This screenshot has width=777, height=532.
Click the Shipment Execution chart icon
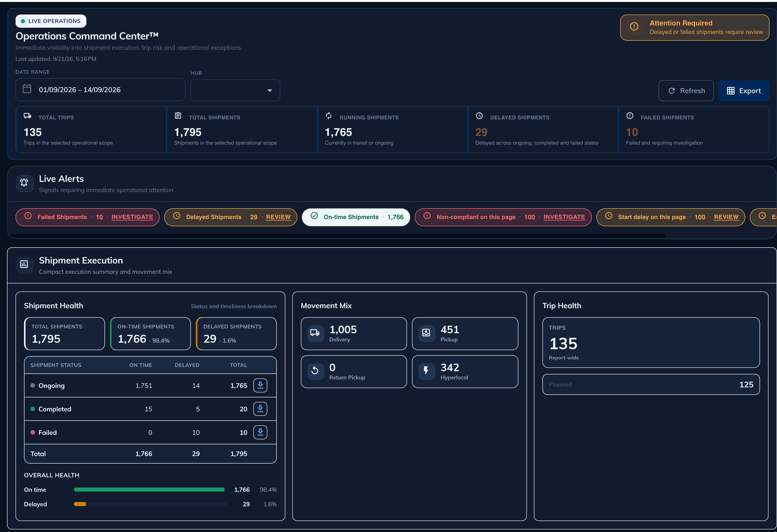click(24, 264)
